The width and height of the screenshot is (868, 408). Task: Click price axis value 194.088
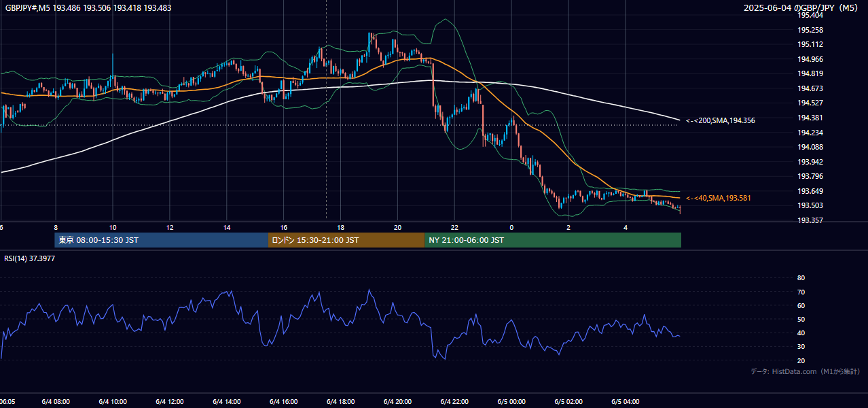810,147
